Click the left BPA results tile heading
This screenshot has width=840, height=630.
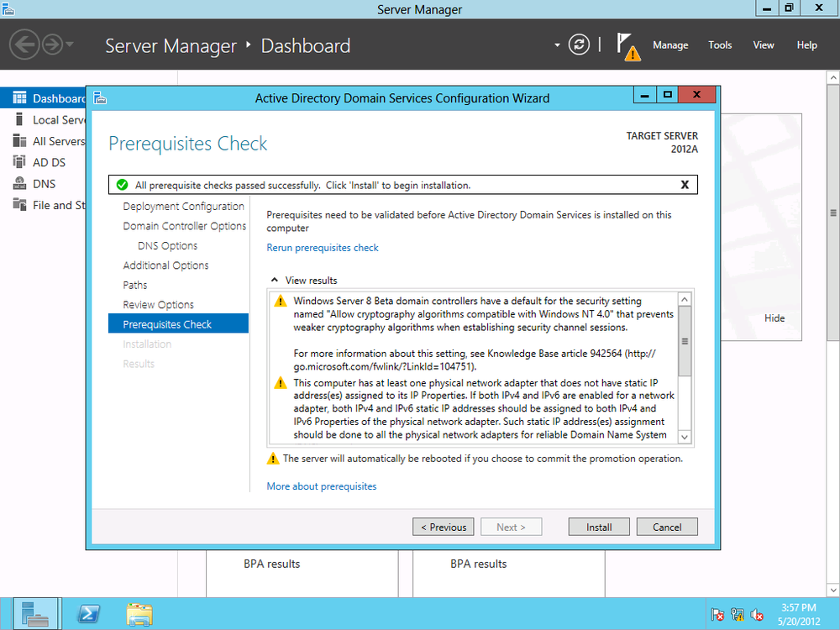coord(271,564)
